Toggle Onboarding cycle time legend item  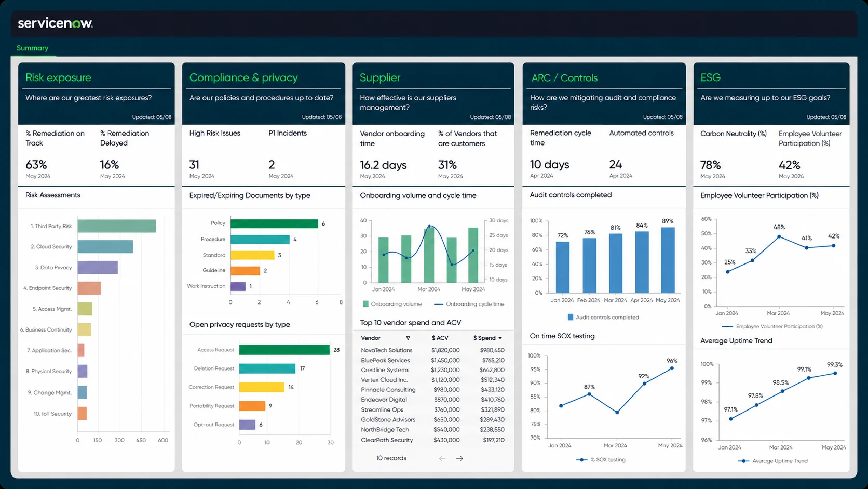click(469, 304)
